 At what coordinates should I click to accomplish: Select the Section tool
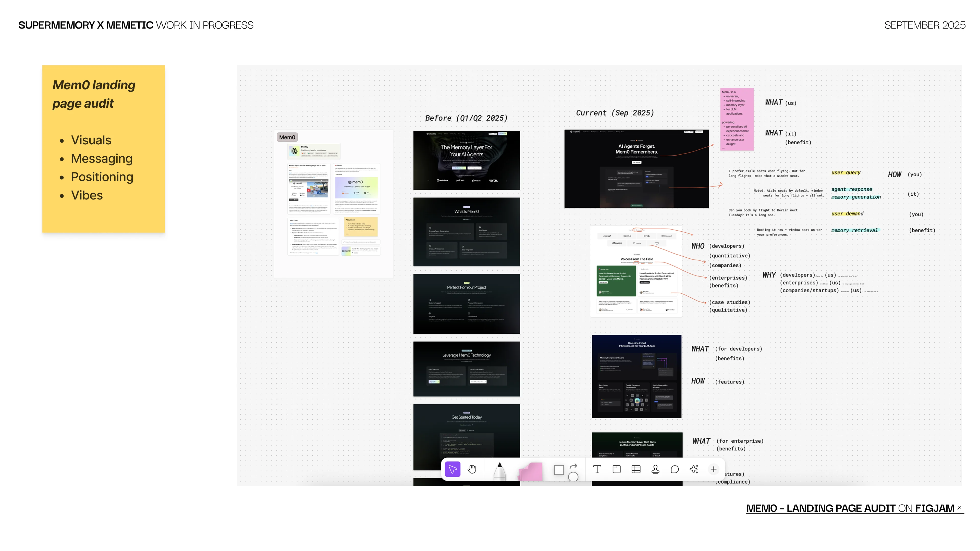point(616,469)
